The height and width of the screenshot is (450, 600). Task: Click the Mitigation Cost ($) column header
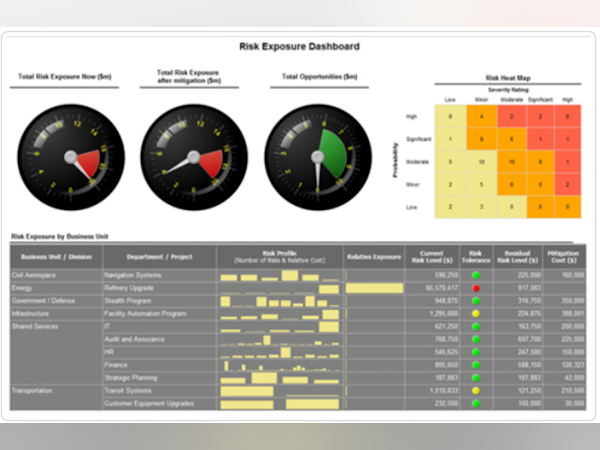point(564,257)
